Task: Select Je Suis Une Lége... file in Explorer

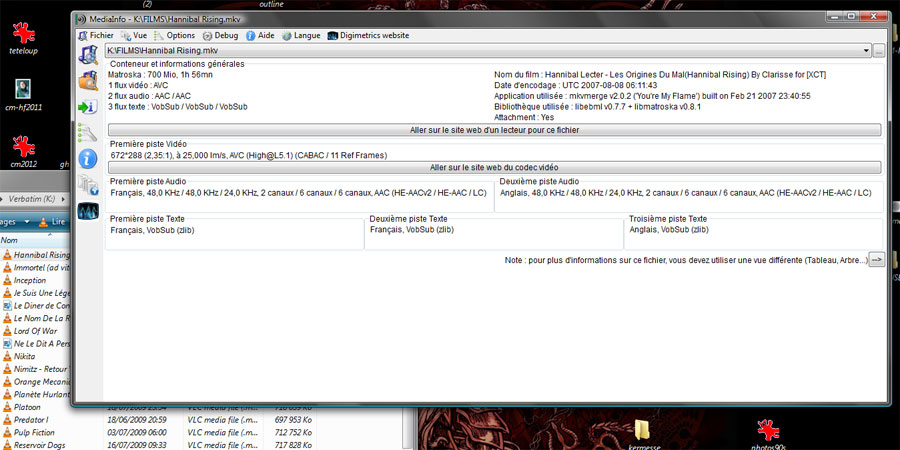Action: click(36, 293)
